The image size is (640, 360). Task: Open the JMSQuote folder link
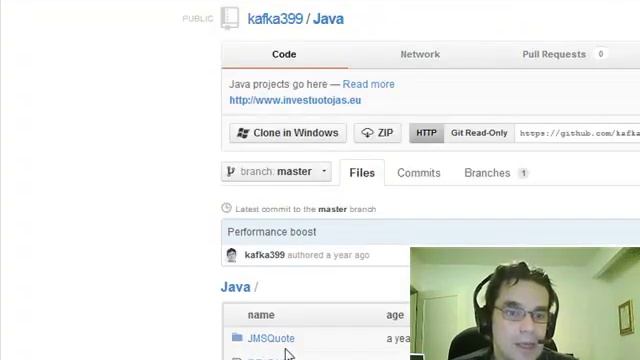coord(271,338)
